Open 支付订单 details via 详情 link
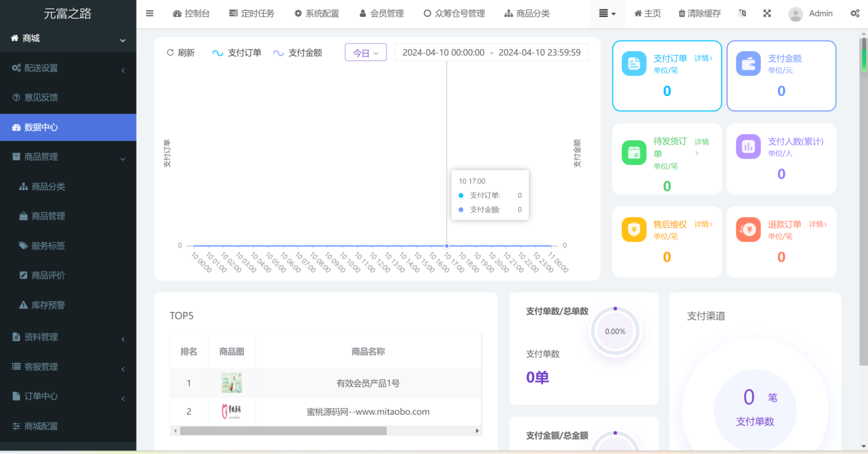The image size is (868, 454). click(x=703, y=58)
